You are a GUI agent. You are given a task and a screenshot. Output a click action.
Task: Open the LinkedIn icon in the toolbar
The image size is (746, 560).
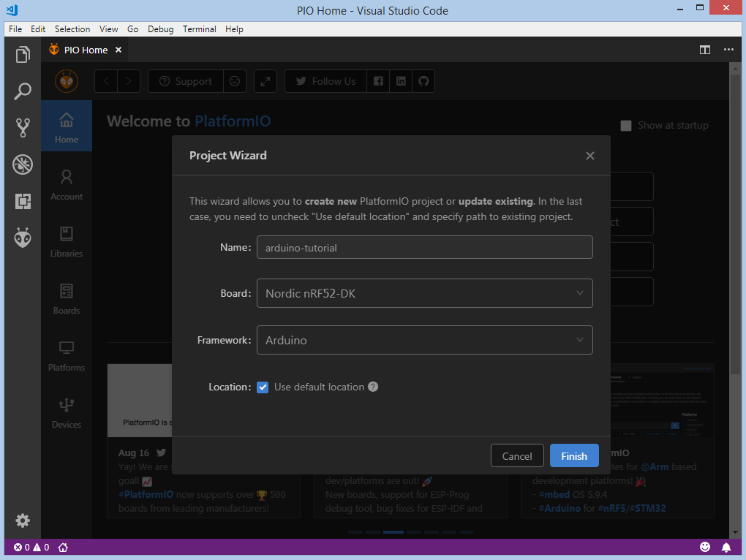click(x=401, y=81)
